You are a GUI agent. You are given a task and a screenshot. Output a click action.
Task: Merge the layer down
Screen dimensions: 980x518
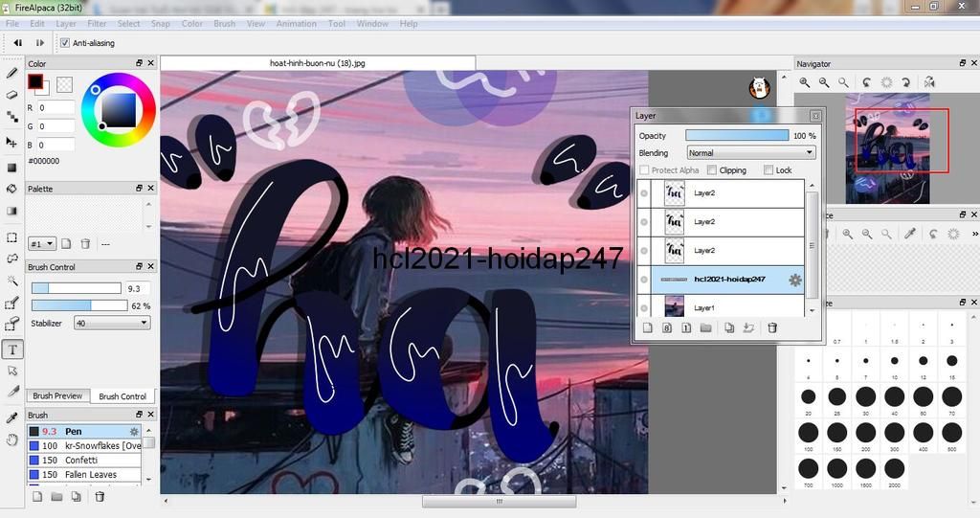(748, 327)
